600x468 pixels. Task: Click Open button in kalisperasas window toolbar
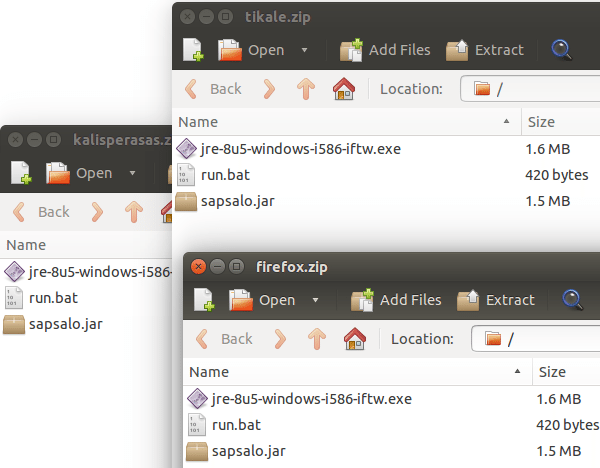tap(79, 173)
